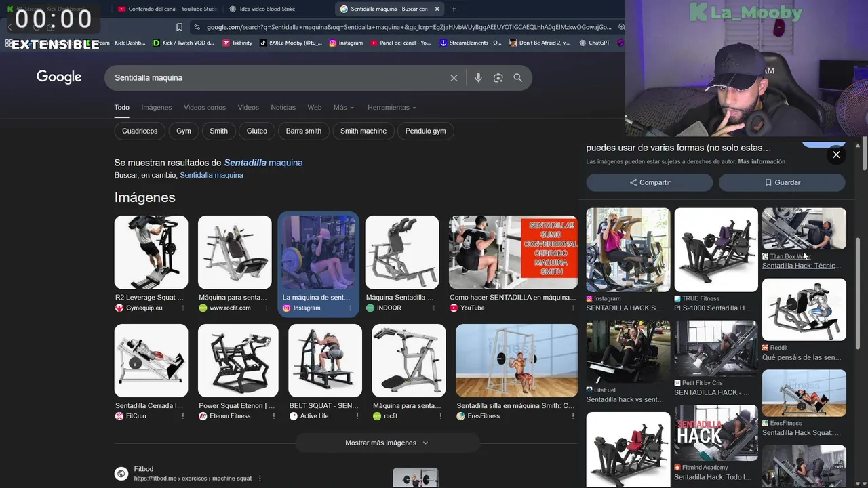
Task: Open options for the Gymequip.eu result
Action: pos(183,308)
